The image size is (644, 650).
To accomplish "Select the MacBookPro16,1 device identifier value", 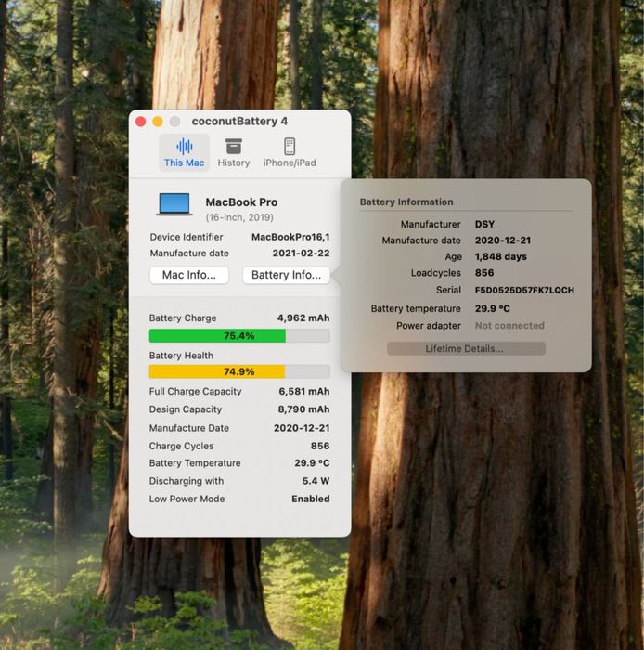I will 290,237.
